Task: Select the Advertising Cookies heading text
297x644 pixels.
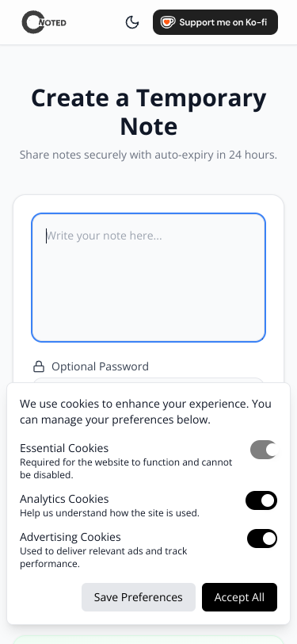Action: pyautogui.click(x=70, y=537)
